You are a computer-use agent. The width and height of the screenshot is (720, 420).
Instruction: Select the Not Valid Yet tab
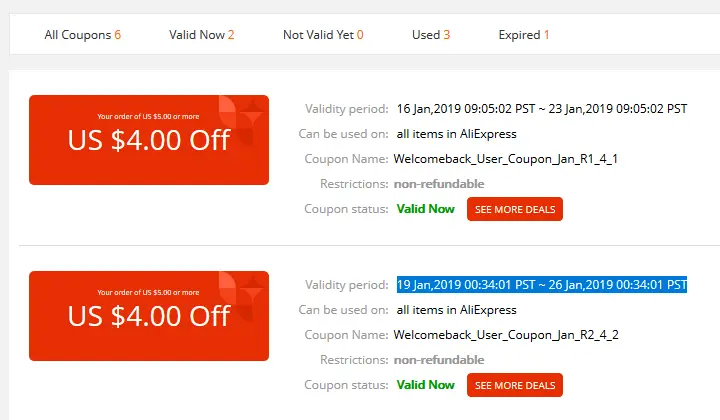[323, 35]
